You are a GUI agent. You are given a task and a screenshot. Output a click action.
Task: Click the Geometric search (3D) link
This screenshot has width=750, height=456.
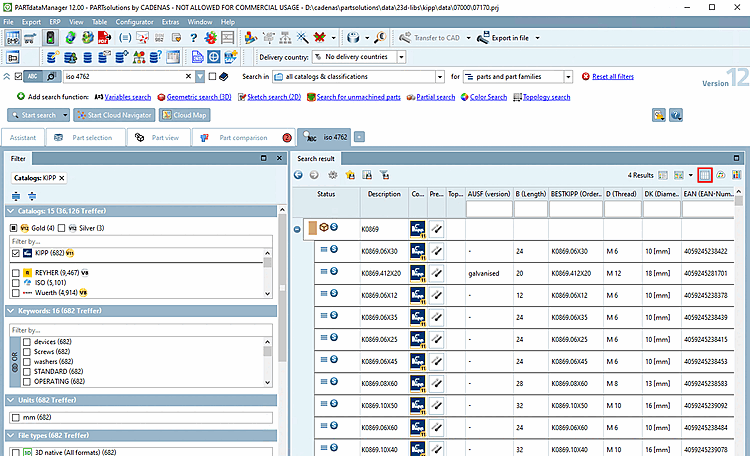coord(199,97)
